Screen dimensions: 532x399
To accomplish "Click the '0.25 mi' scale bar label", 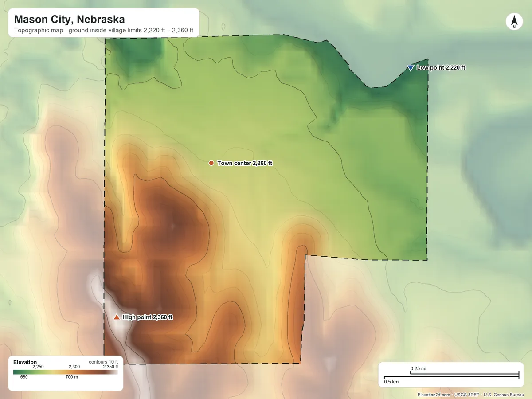I will click(419, 368).
